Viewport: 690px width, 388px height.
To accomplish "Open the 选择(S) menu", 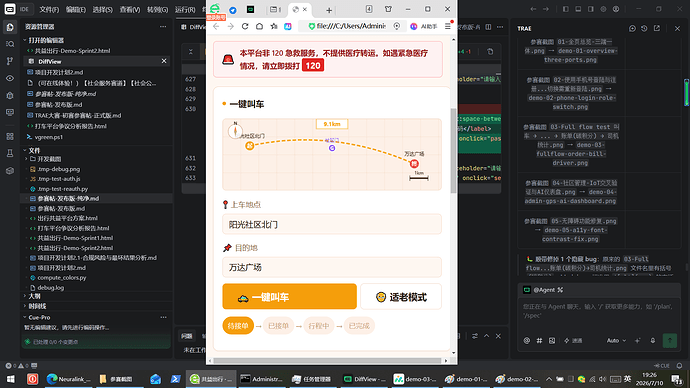I will point(103,9).
